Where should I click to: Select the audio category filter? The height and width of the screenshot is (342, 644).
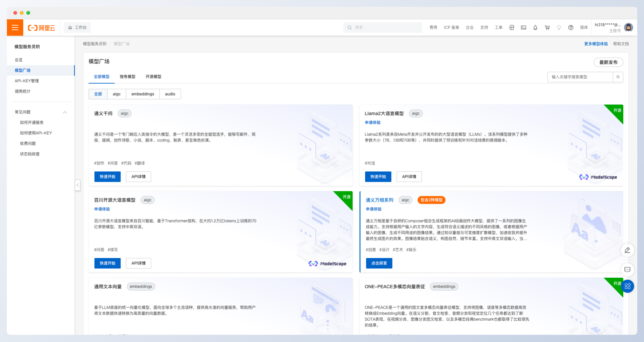170,94
